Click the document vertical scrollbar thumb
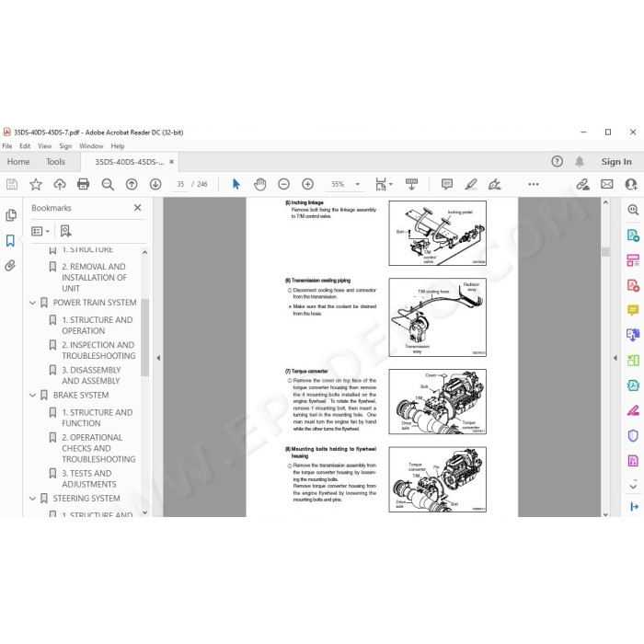The image size is (644, 644). 605,251
